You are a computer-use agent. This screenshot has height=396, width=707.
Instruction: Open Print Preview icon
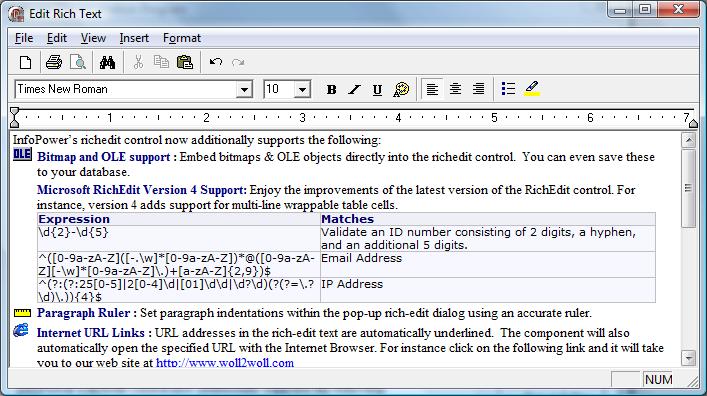click(78, 62)
